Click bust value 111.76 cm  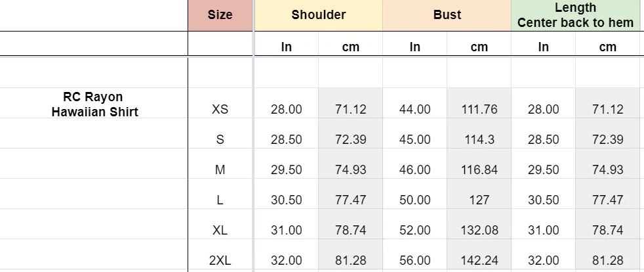tap(479, 110)
